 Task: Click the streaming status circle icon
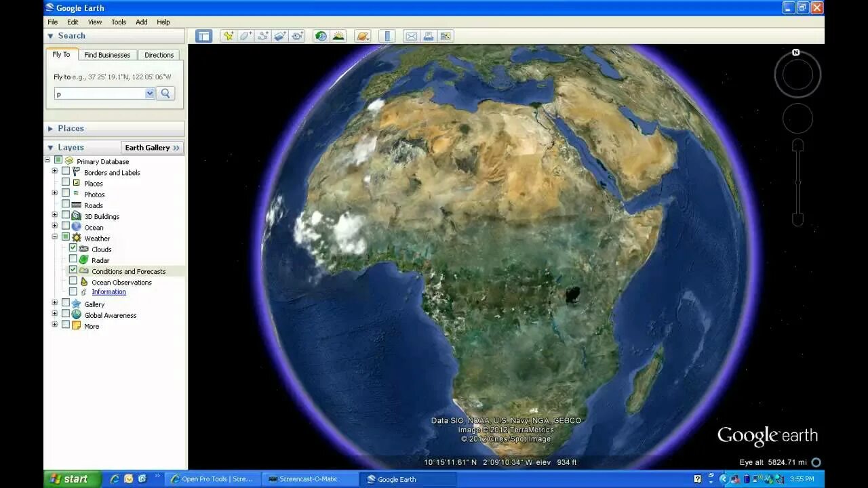[x=816, y=462]
